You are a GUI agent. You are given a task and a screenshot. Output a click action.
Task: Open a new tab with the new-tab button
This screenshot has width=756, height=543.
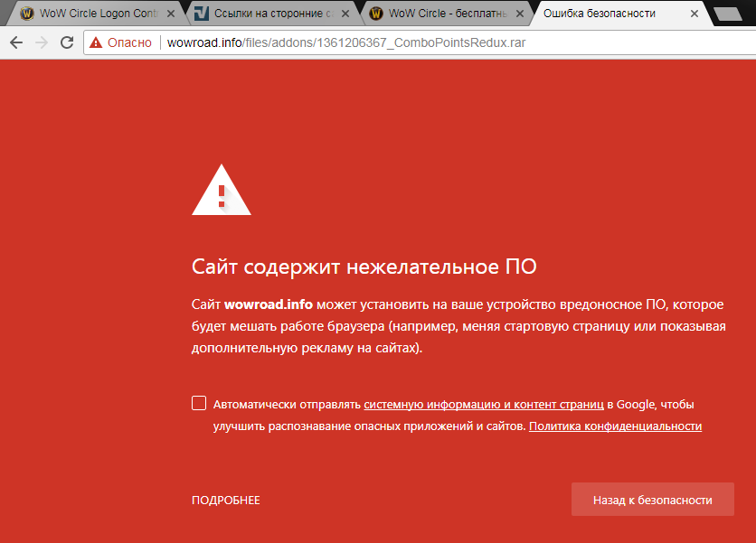728,14
